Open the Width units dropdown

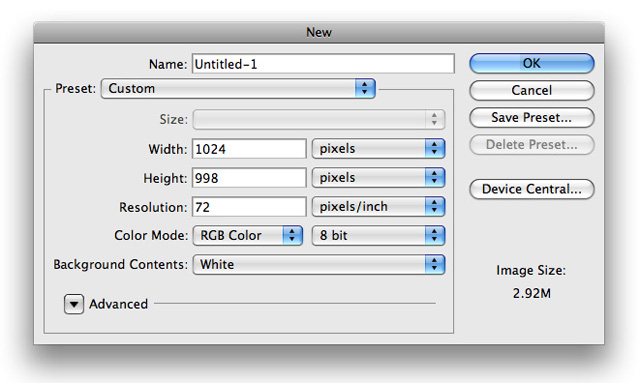378,149
